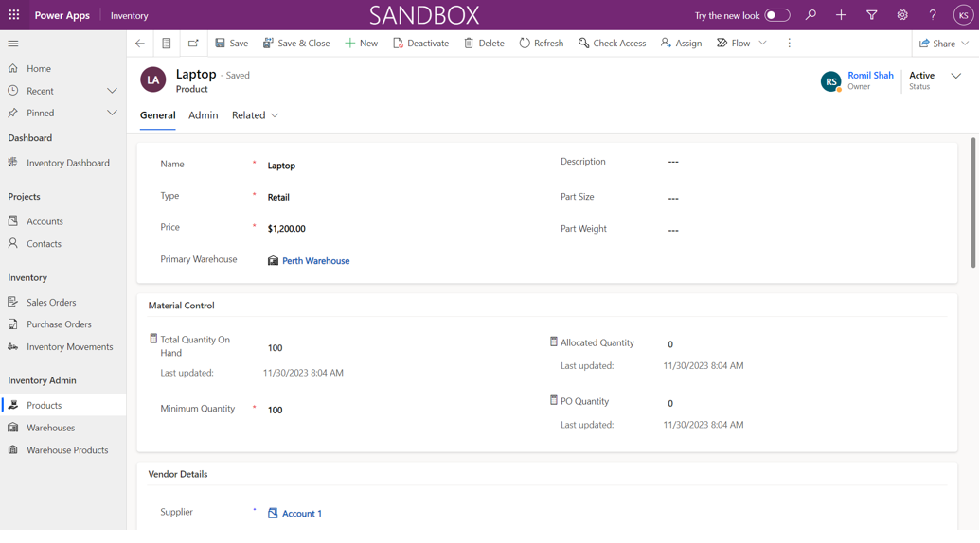Open the Perth Warehouse link
The height and width of the screenshot is (543, 980).
pyautogui.click(x=315, y=261)
